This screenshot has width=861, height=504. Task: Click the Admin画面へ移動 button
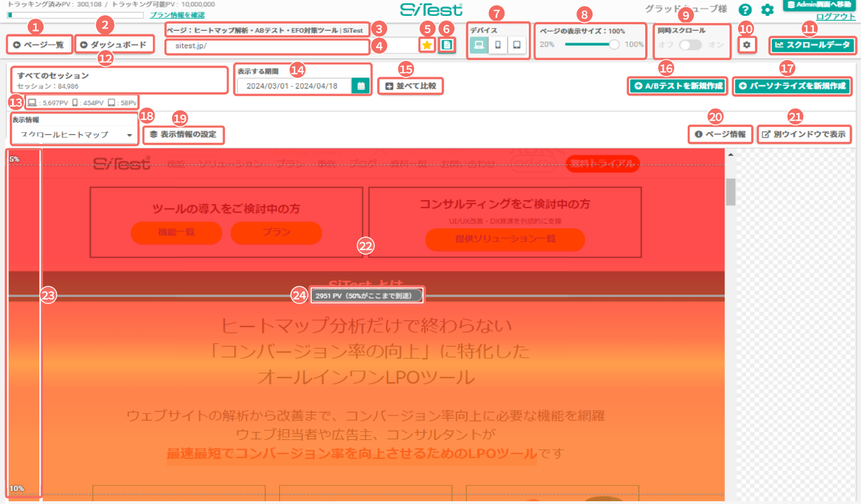tap(818, 5)
